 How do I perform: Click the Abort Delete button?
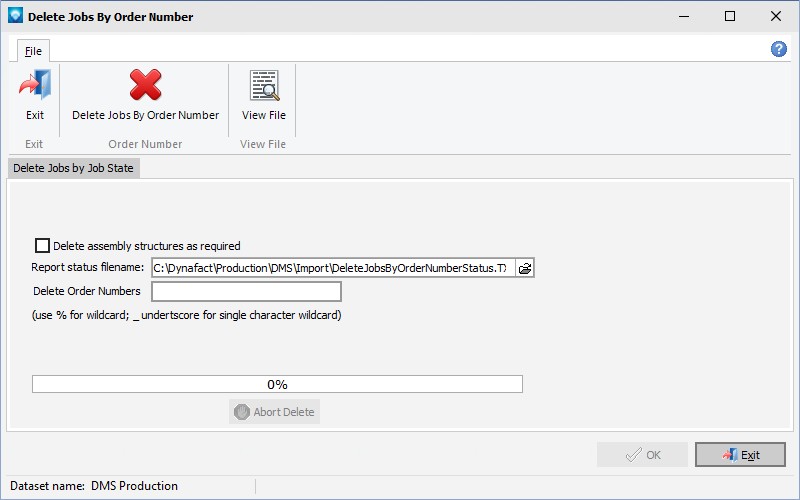pos(274,412)
